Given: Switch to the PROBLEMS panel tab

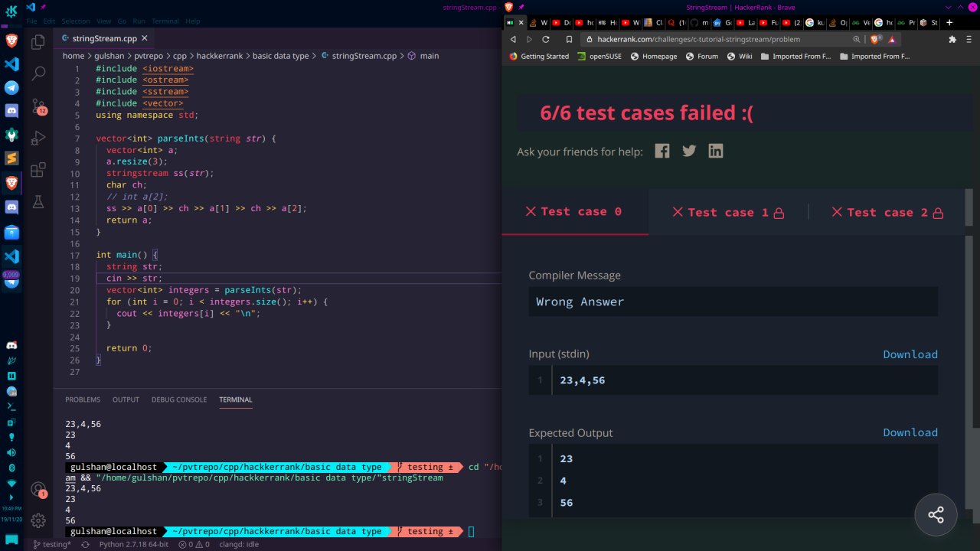Looking at the screenshot, I should click(x=83, y=399).
